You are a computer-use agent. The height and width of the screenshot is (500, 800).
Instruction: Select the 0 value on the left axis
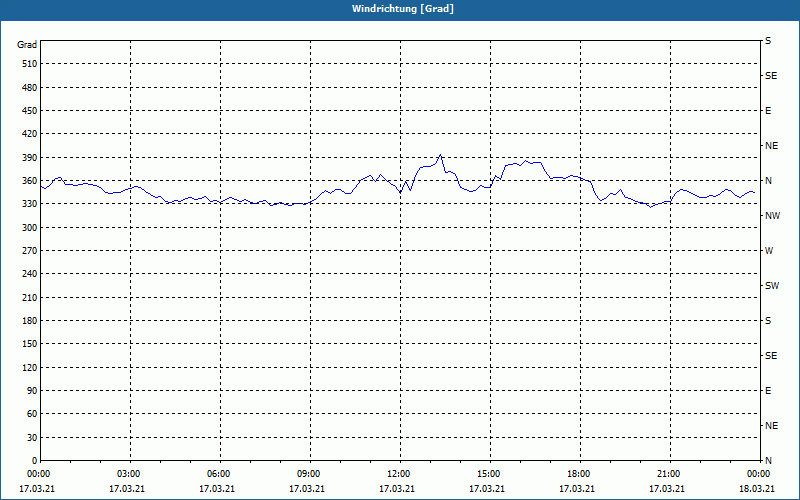35,461
